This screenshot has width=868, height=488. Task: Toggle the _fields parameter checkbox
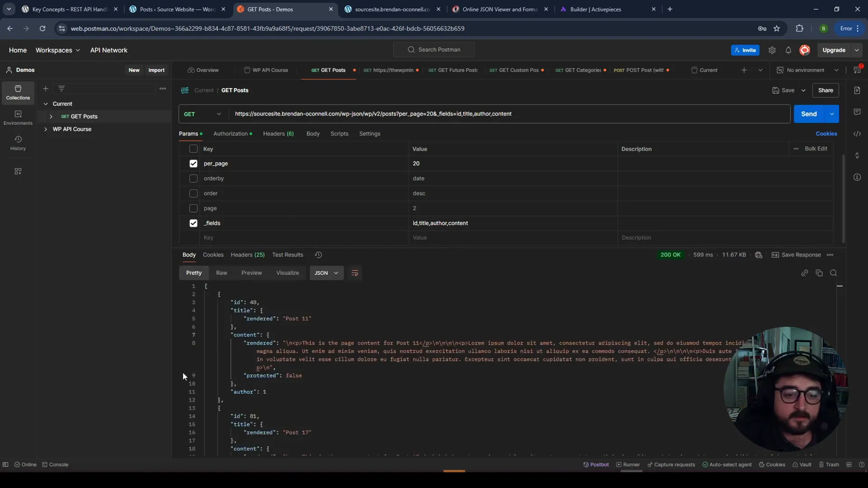click(x=193, y=223)
